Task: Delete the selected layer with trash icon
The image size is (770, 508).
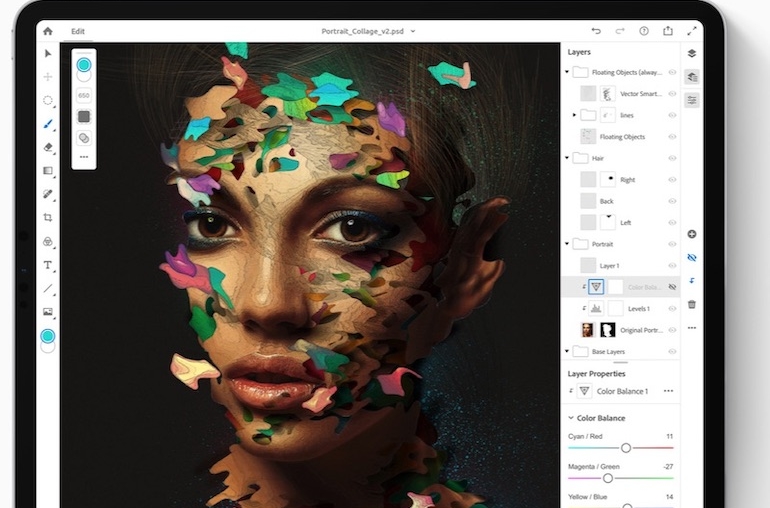Action: [x=692, y=304]
